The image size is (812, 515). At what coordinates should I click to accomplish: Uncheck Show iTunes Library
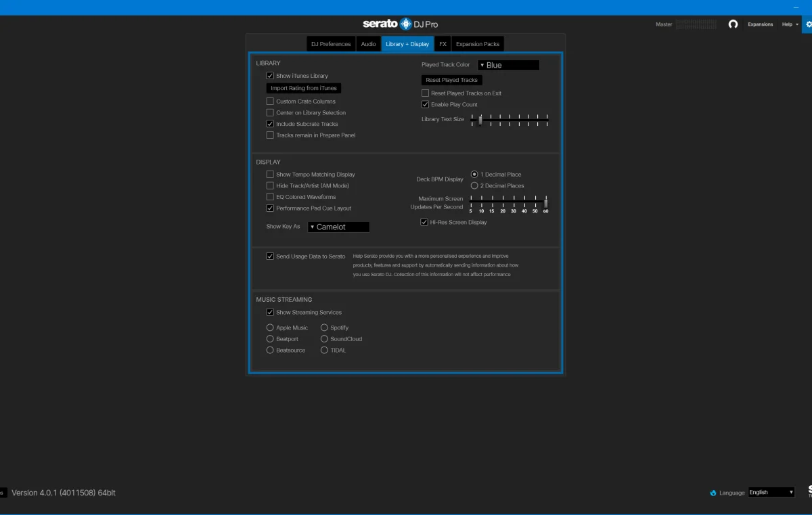coord(270,76)
